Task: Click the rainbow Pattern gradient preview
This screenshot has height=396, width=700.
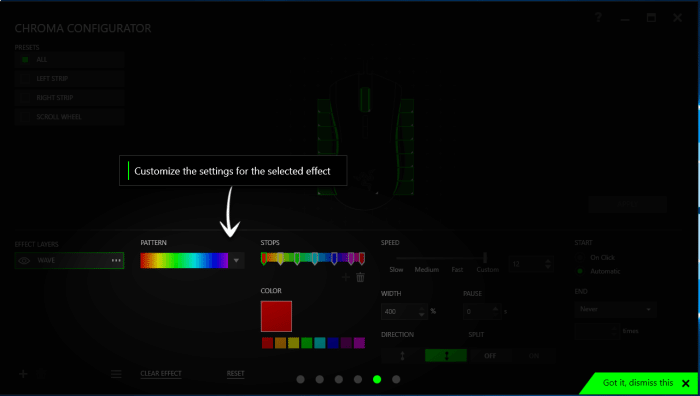Action: (184, 260)
